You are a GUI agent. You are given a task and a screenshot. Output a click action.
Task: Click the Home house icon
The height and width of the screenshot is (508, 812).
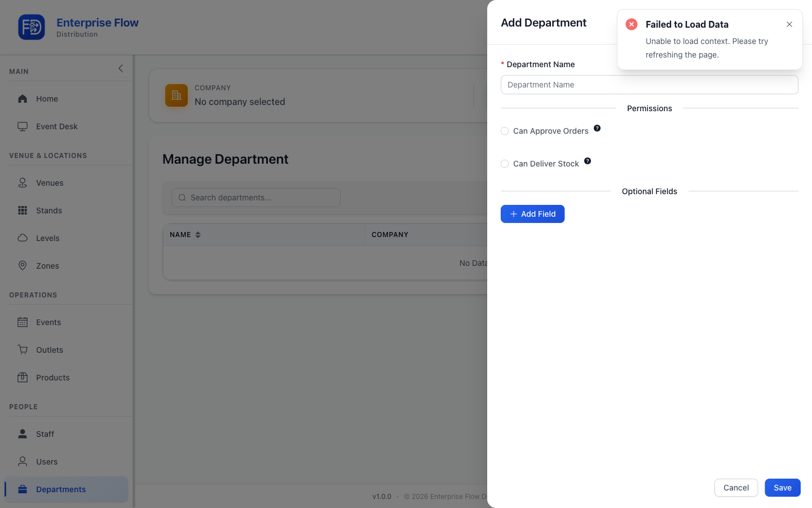pos(23,99)
